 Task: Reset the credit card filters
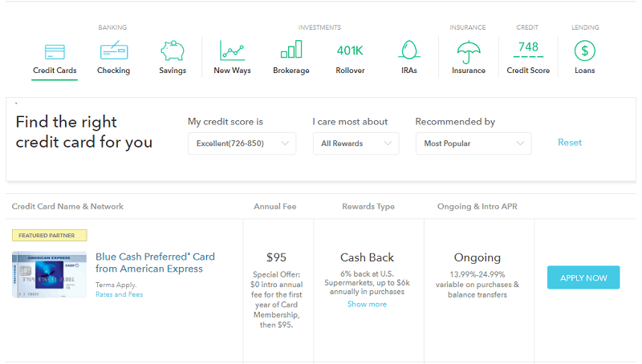(570, 143)
